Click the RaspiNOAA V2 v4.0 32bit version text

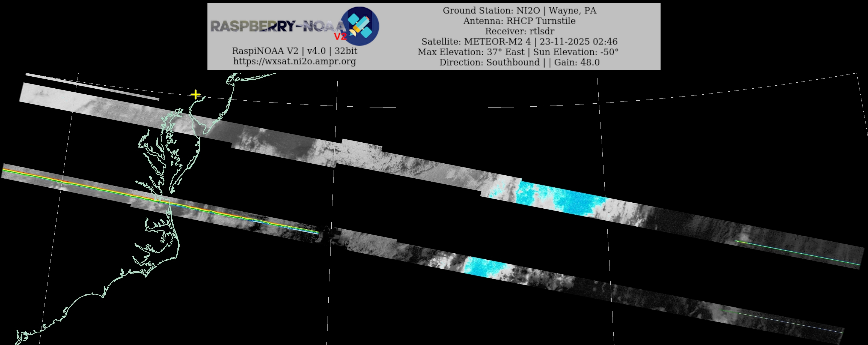point(295,51)
